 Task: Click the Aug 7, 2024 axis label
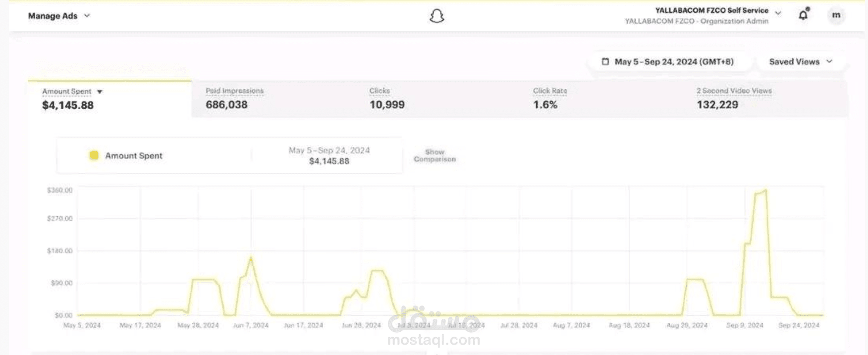click(571, 325)
